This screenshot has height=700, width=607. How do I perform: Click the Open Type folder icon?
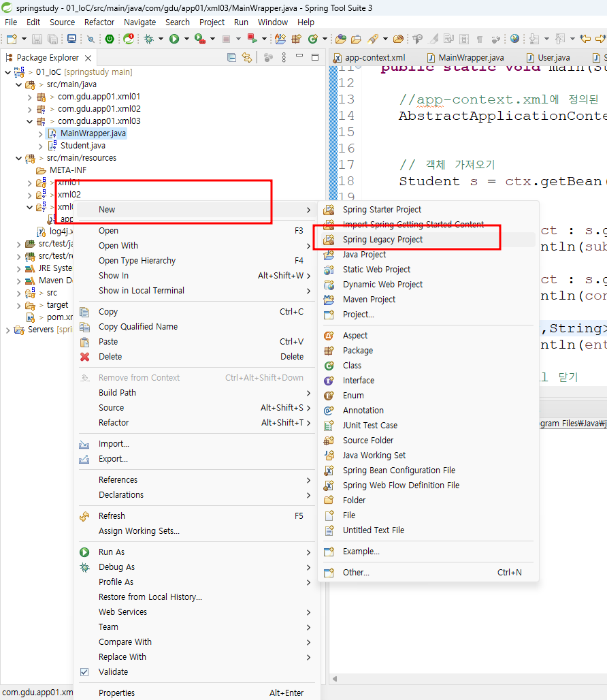[x=341, y=39]
